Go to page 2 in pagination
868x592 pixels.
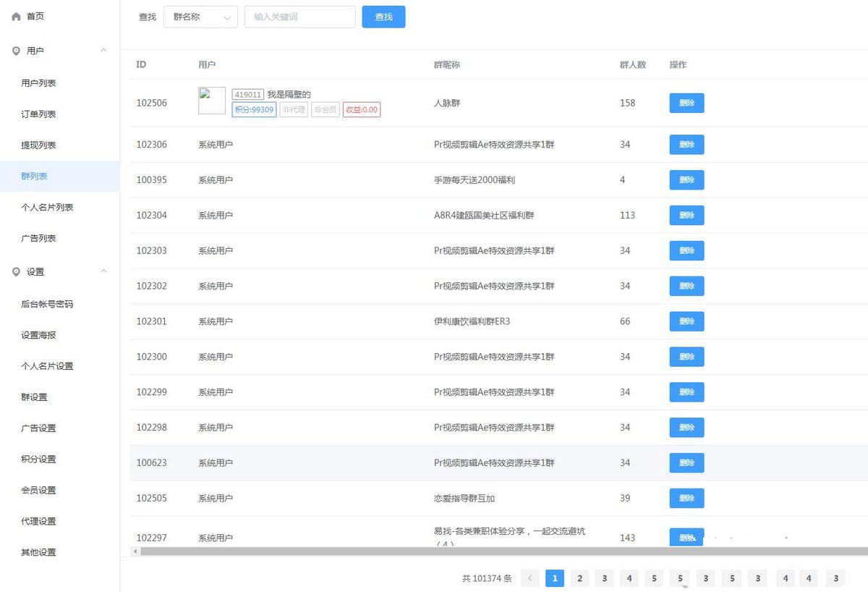[579, 578]
